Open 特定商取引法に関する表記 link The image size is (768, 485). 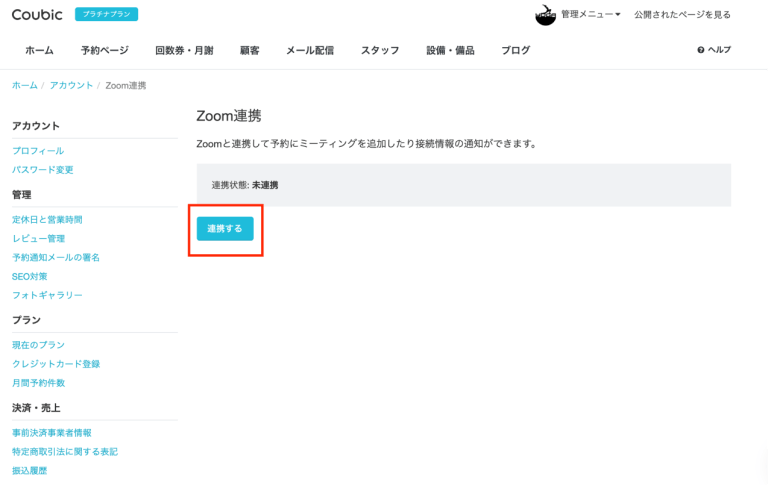coord(65,452)
